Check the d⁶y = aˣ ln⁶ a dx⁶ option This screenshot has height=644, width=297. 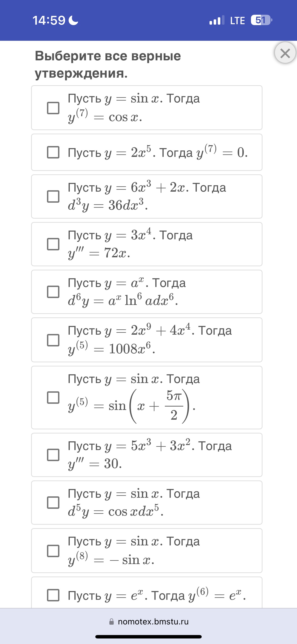point(53,292)
